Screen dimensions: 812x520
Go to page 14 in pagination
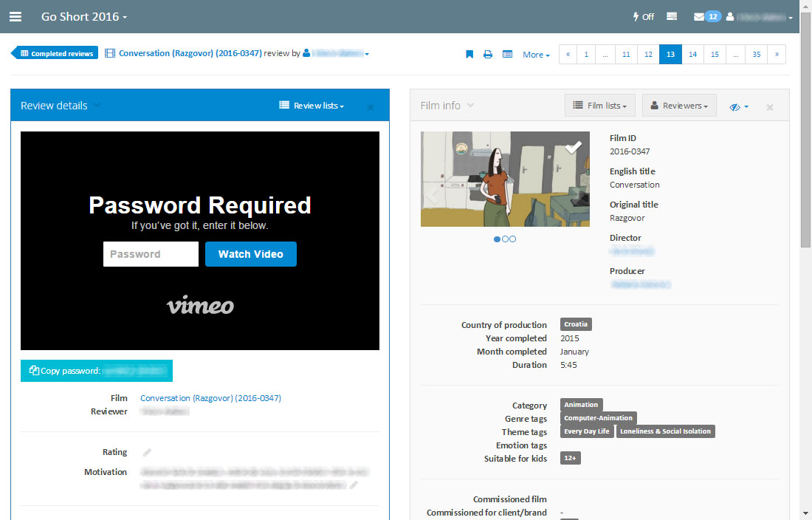(x=692, y=55)
